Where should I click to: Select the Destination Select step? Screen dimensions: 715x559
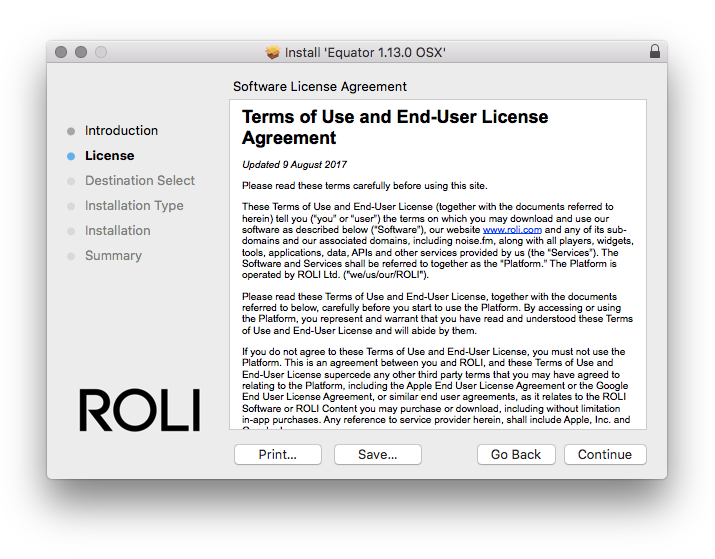140,181
